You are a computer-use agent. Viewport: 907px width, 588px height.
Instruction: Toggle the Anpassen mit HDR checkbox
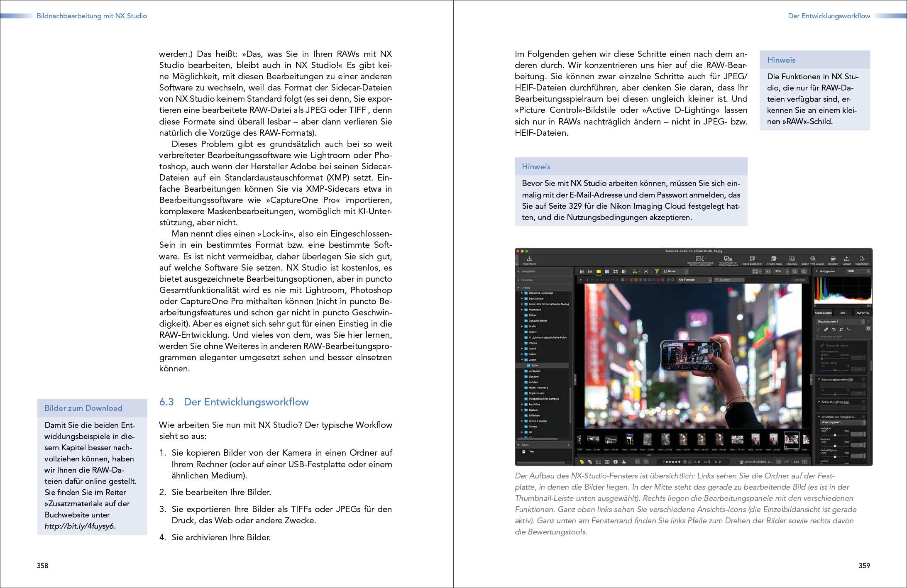[817, 337]
